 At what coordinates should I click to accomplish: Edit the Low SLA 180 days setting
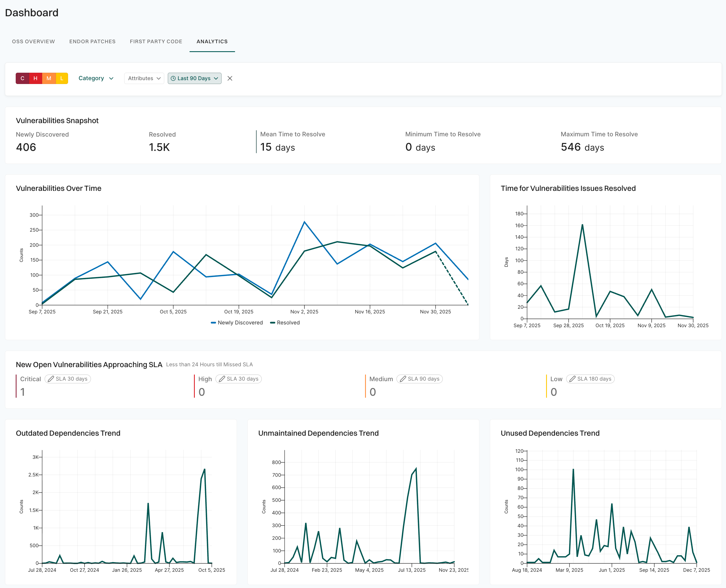pos(590,379)
